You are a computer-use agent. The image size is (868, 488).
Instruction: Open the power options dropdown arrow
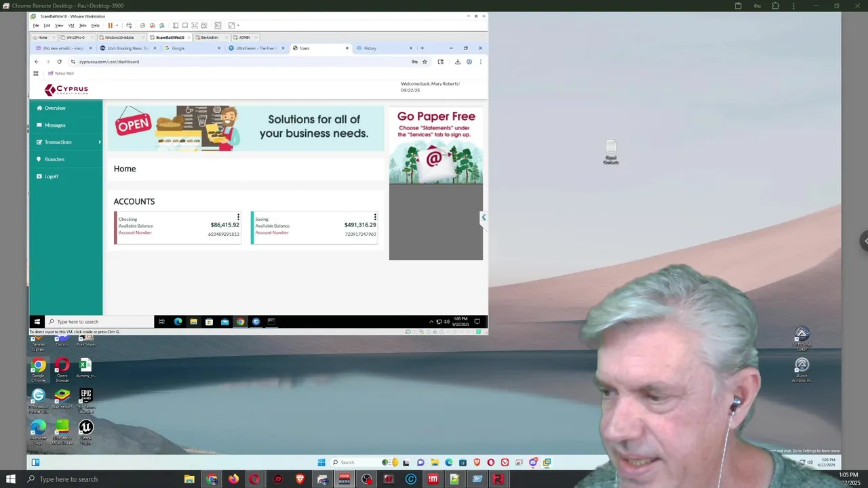(x=117, y=26)
